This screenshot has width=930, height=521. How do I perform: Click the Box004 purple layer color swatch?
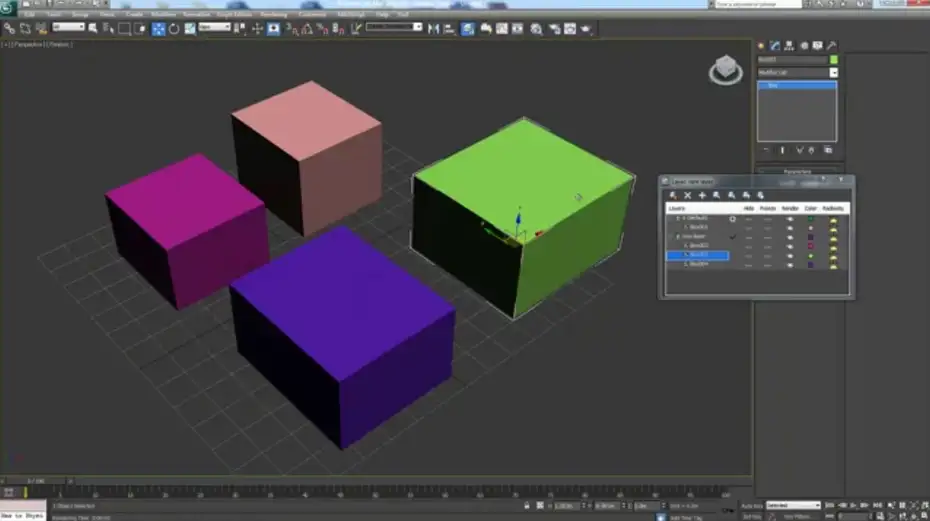point(811,265)
